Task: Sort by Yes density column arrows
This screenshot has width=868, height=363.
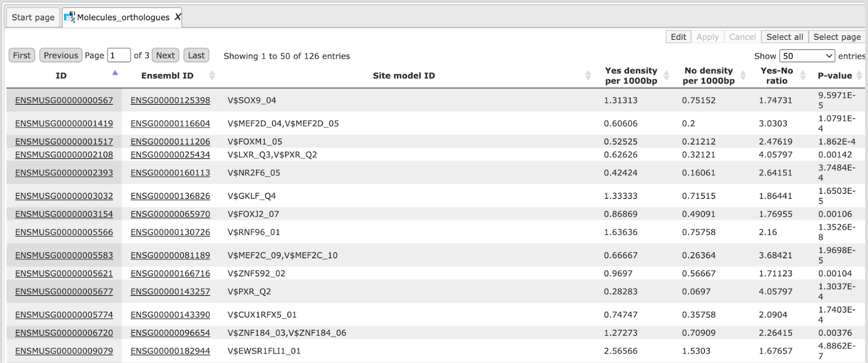Action: 667,75
